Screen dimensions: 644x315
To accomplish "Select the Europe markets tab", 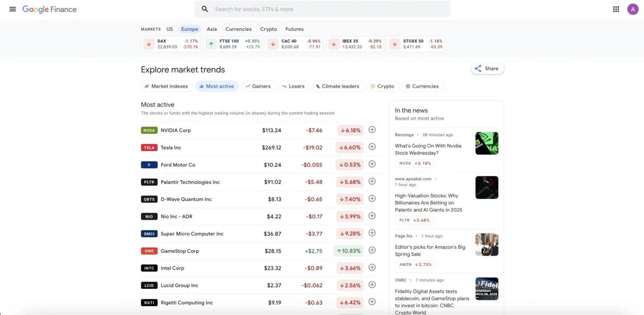I will point(190,29).
